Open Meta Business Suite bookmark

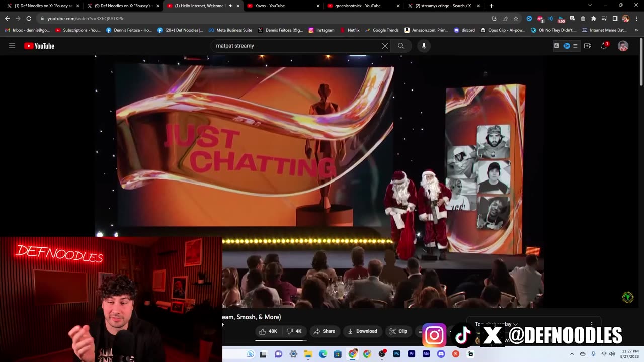230,30
